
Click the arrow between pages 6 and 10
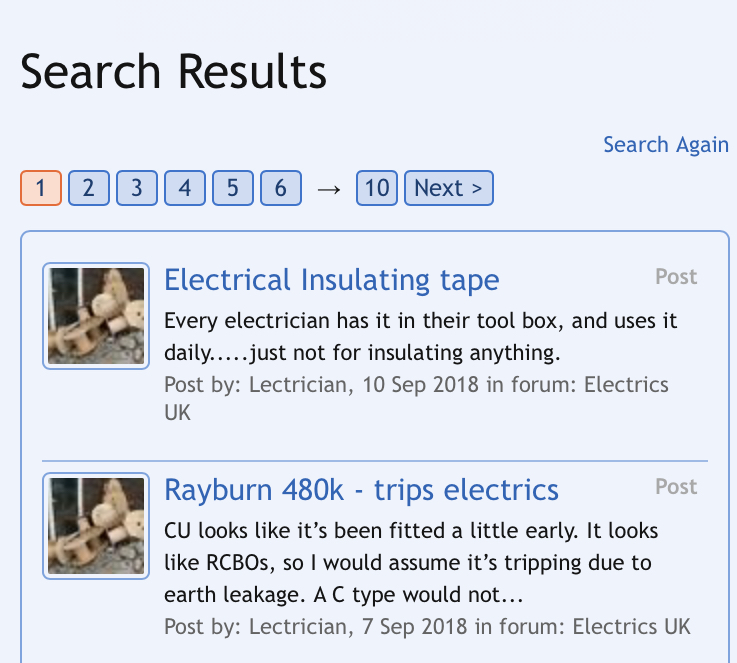click(328, 189)
